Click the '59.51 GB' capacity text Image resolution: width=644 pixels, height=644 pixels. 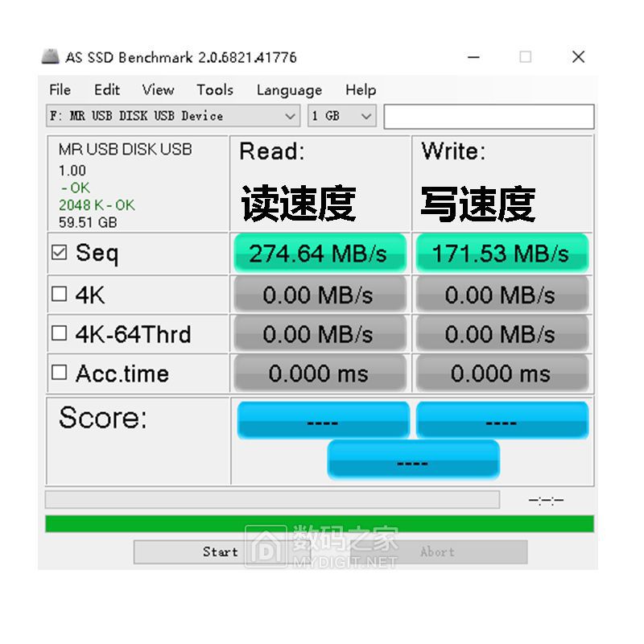pos(88,222)
